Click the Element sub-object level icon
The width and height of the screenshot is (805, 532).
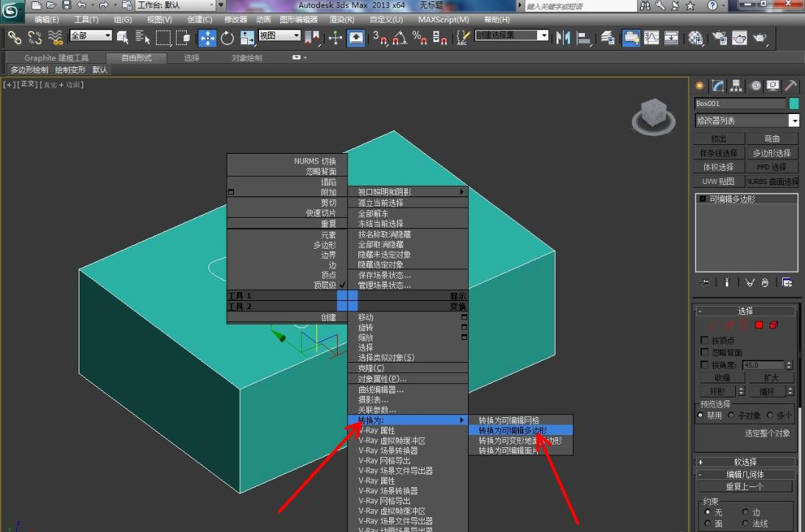click(773, 324)
